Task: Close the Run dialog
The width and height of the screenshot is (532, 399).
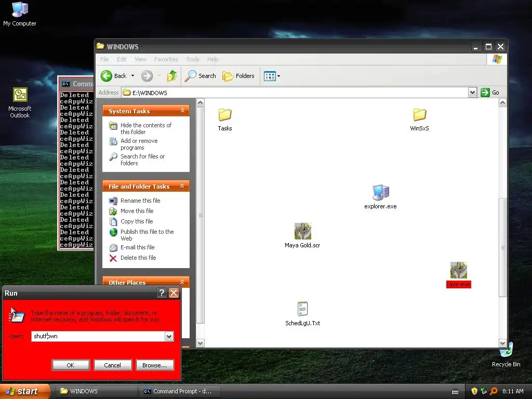Action: click(x=174, y=293)
